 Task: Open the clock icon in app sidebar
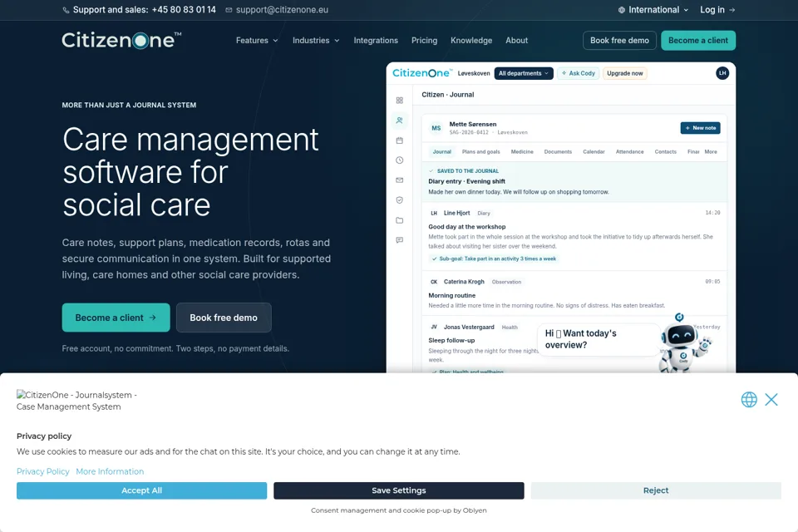400,160
